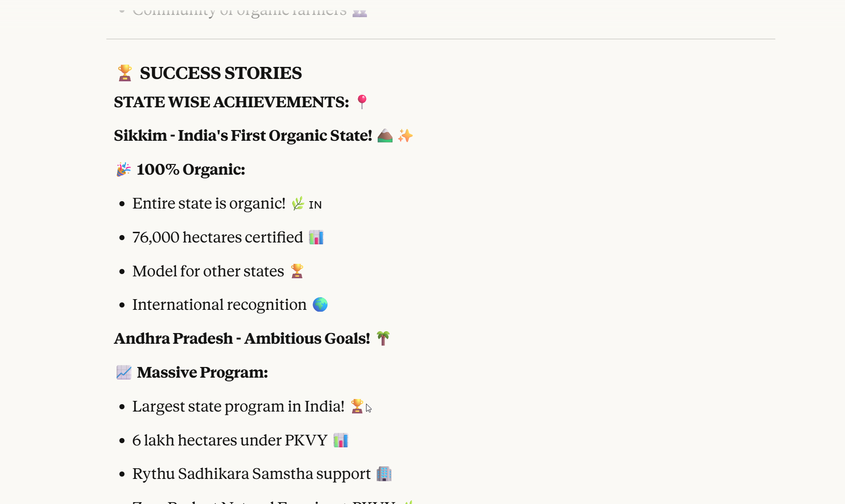Screen dimensions: 845x504
Task: Click the trophy emoji beside SUCCESS STORIES heading
Action: (x=124, y=73)
